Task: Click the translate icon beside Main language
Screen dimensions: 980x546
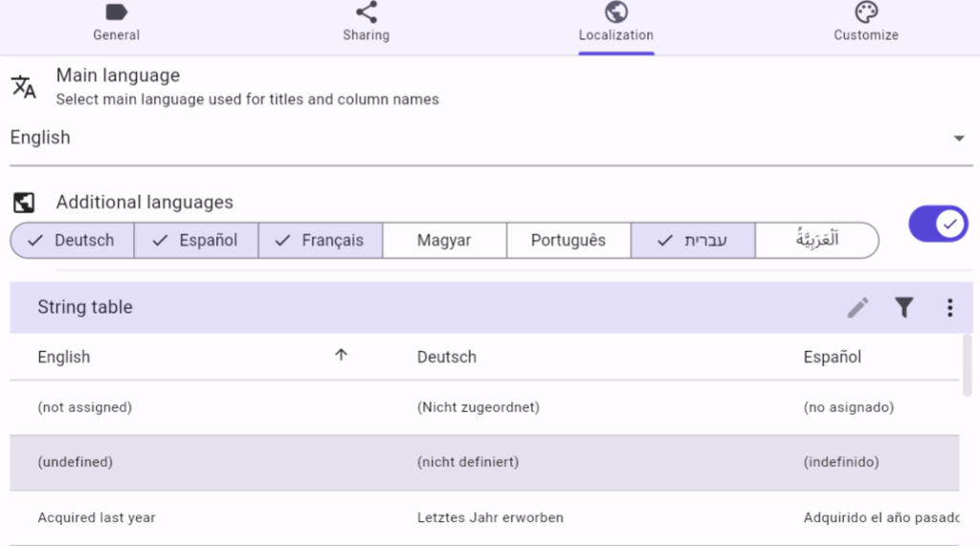Action: [24, 87]
